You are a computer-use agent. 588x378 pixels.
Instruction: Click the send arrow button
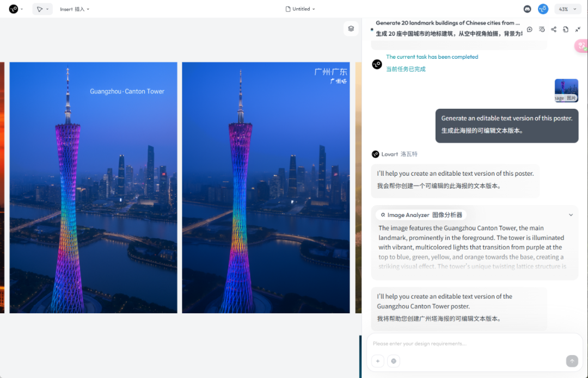click(572, 361)
